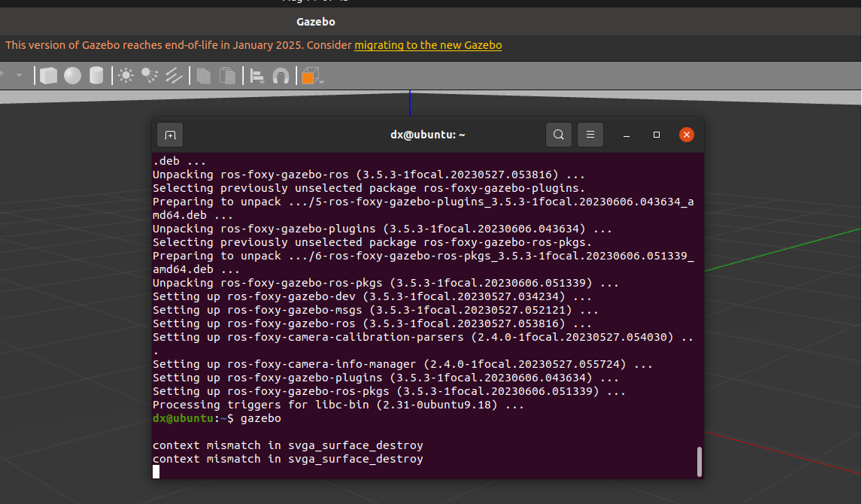
Task: Expand dropdown arrow left of box shape
Action: (20, 74)
